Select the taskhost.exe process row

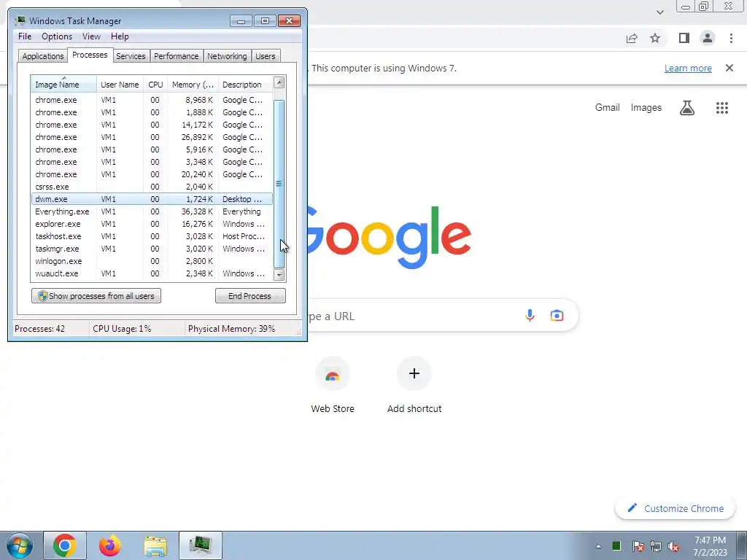(x=152, y=236)
